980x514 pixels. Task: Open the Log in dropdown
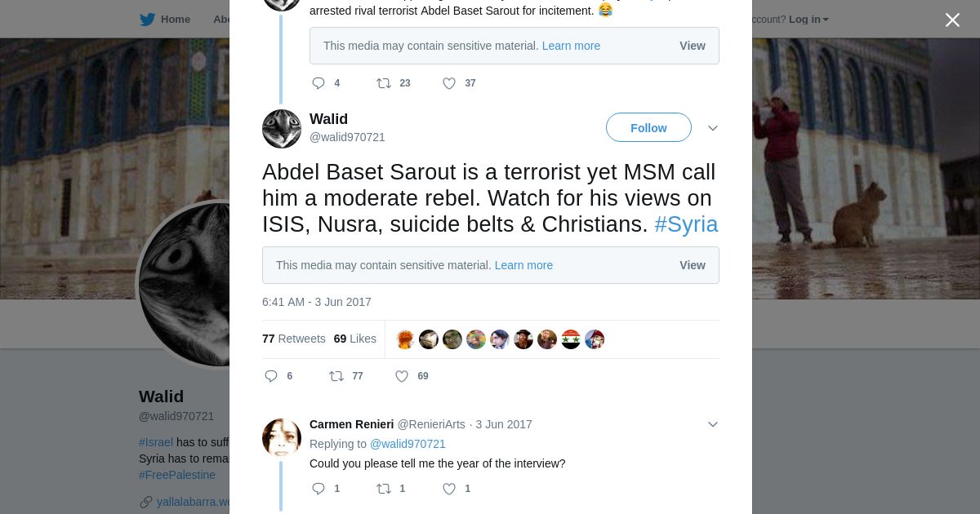808,20
